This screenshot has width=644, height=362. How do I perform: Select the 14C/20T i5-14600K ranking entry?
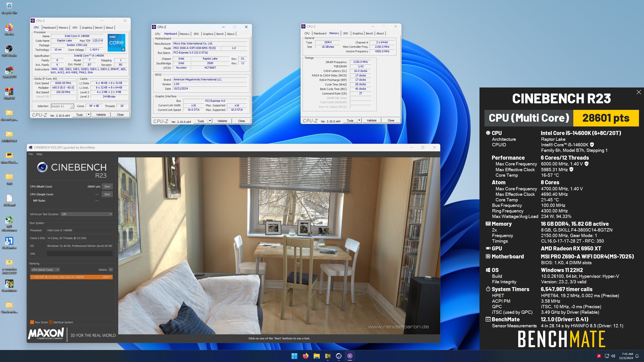pyautogui.click(x=71, y=277)
